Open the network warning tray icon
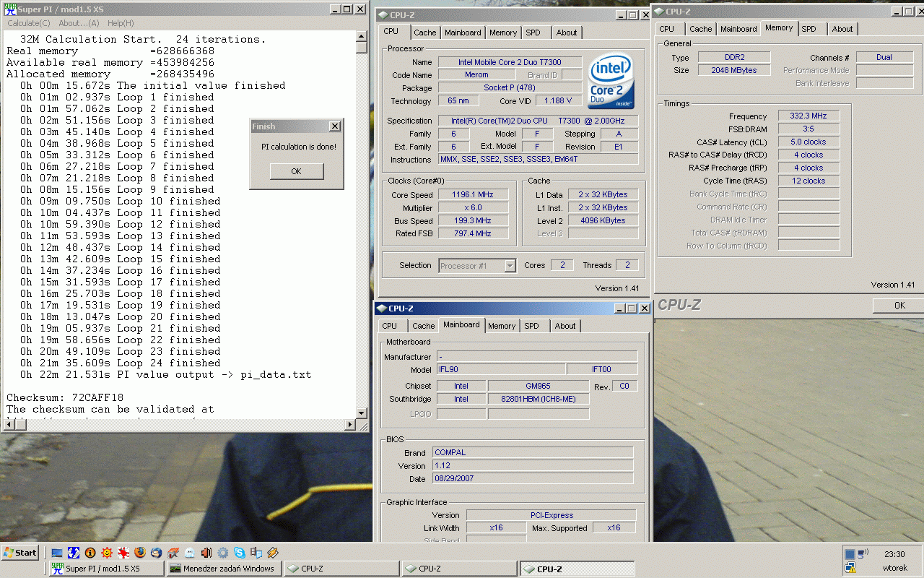Screen dimensions: 924x578 850,568
